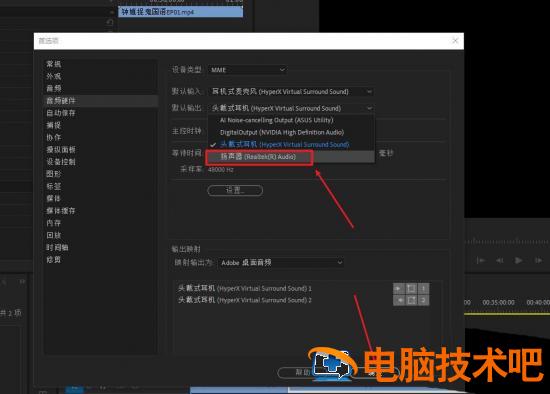Choose AI Noise-cancelling Output (ASUS Utility)
The image size is (550, 394).
(291, 120)
